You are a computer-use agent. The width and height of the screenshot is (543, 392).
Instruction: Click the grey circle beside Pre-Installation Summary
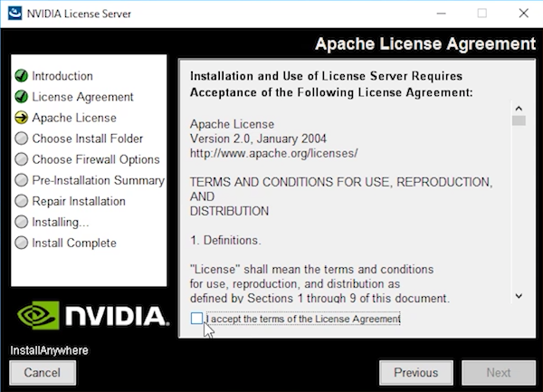[22, 180]
